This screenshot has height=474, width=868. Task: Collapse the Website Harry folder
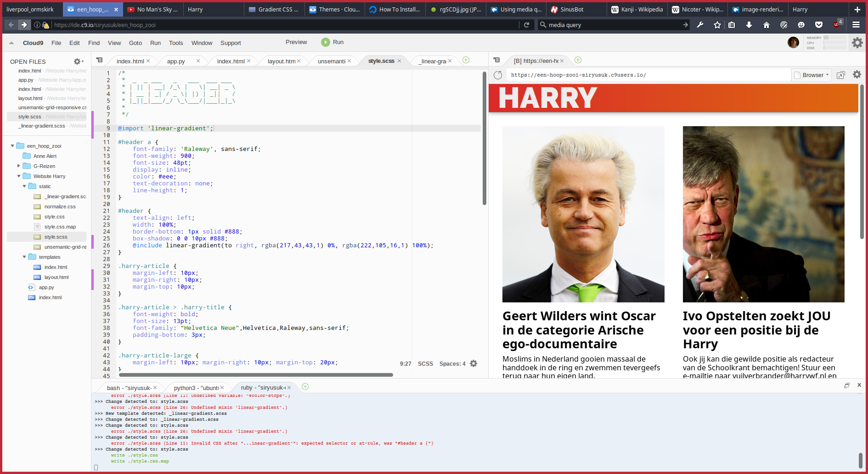coord(19,176)
